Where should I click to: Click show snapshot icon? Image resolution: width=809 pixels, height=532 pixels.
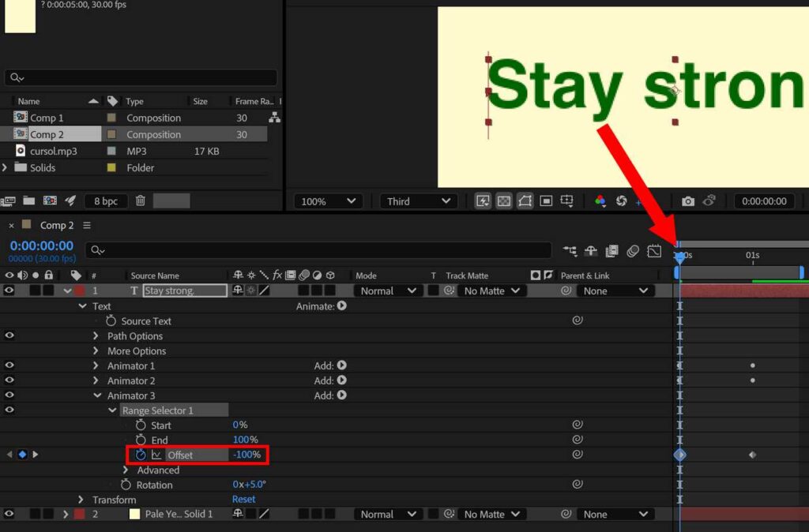coord(709,200)
